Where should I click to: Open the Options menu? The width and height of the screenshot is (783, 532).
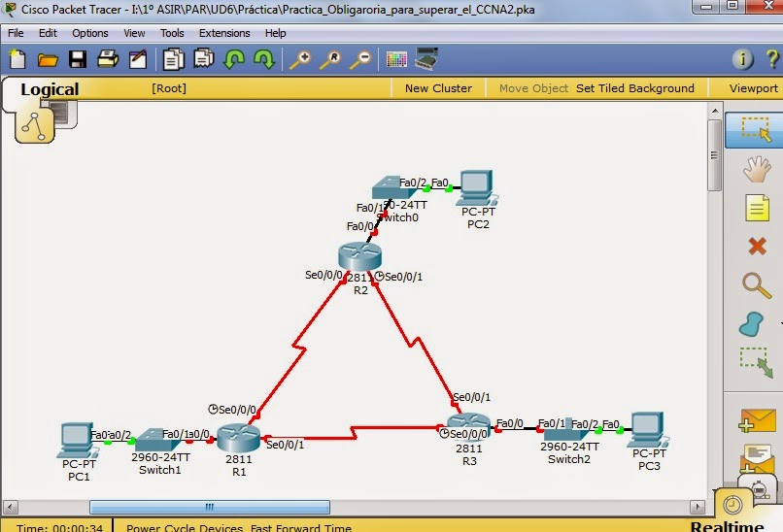coord(90,33)
